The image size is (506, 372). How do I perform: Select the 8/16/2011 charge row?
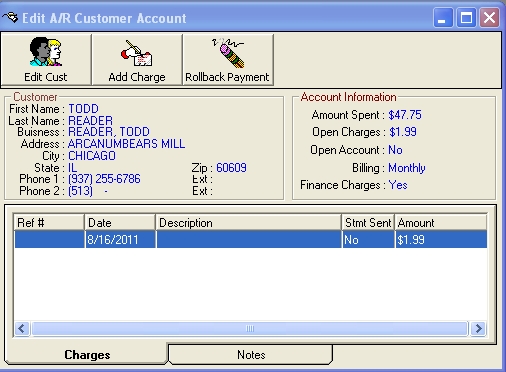(251, 240)
